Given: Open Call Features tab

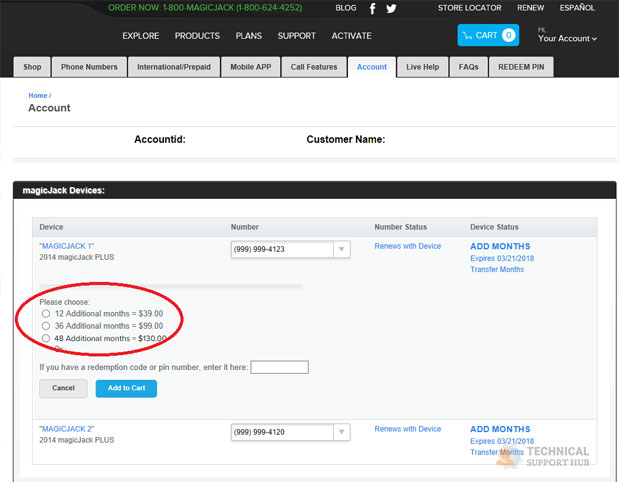Looking at the screenshot, I should (314, 67).
